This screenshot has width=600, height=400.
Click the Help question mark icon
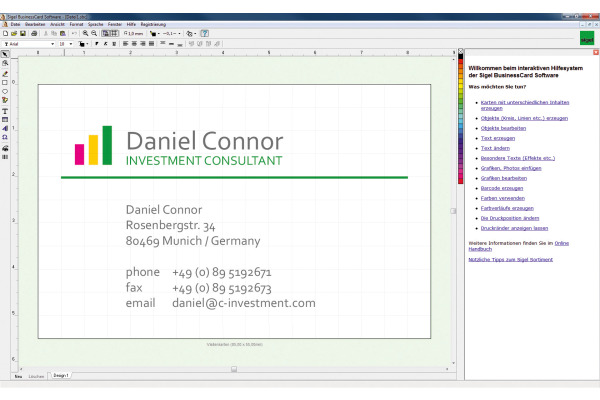point(204,33)
